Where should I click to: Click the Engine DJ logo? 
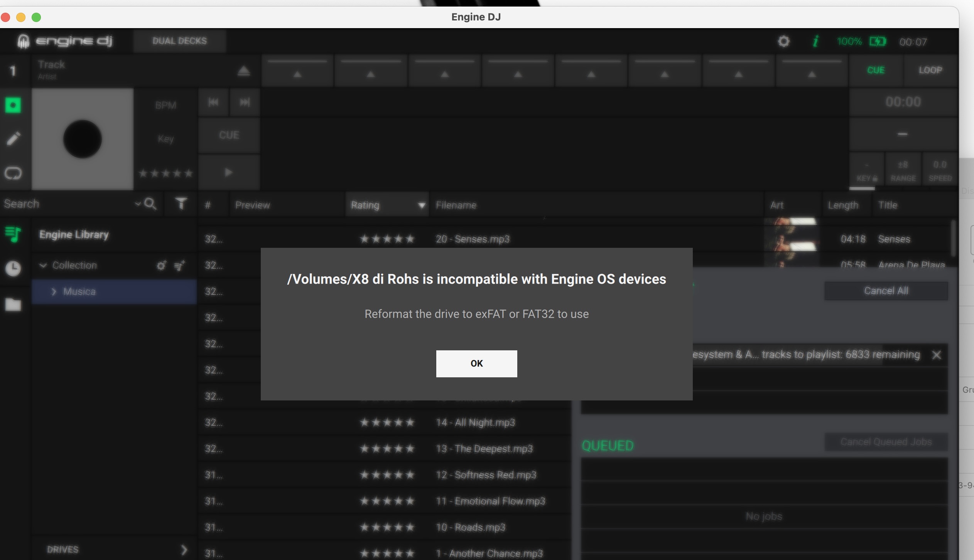pos(65,41)
